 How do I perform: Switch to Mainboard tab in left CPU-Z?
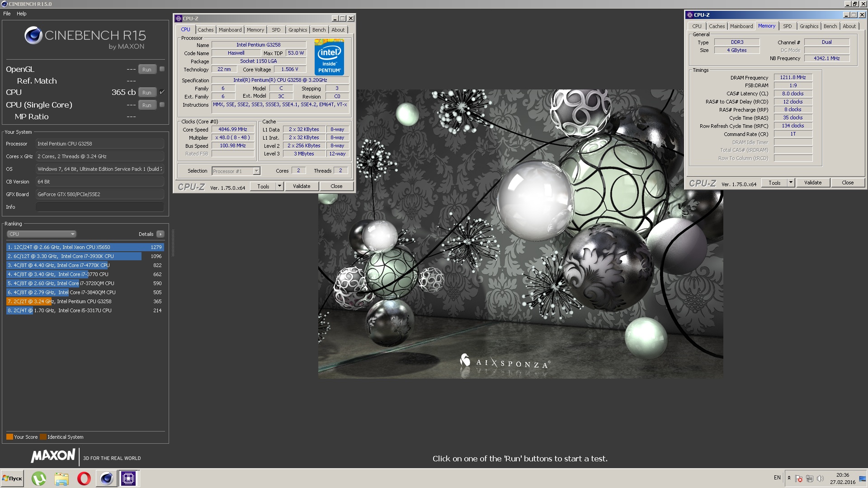tap(230, 30)
